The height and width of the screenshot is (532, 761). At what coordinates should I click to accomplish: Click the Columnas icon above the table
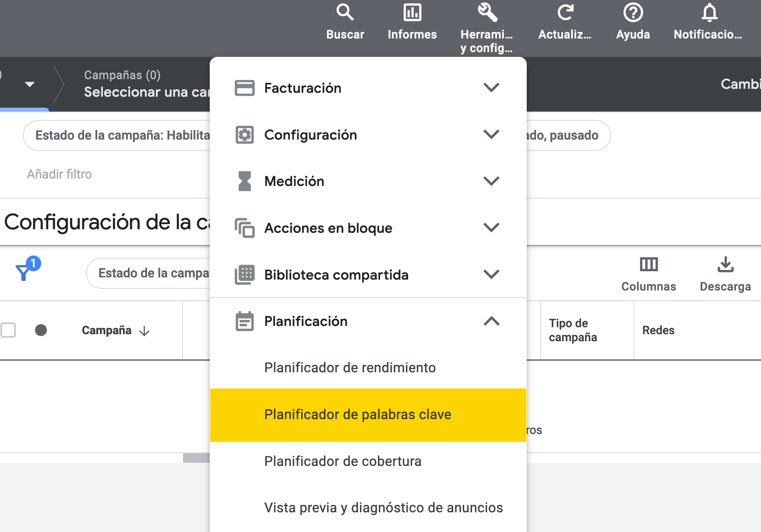point(648,264)
